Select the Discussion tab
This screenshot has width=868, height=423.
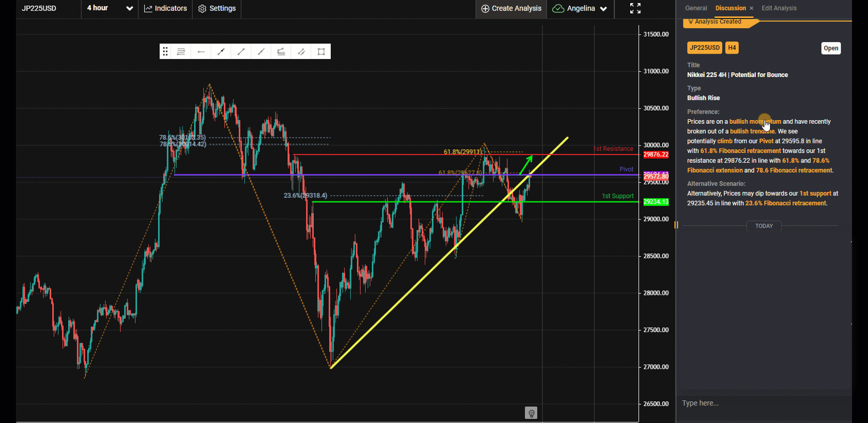[730, 8]
